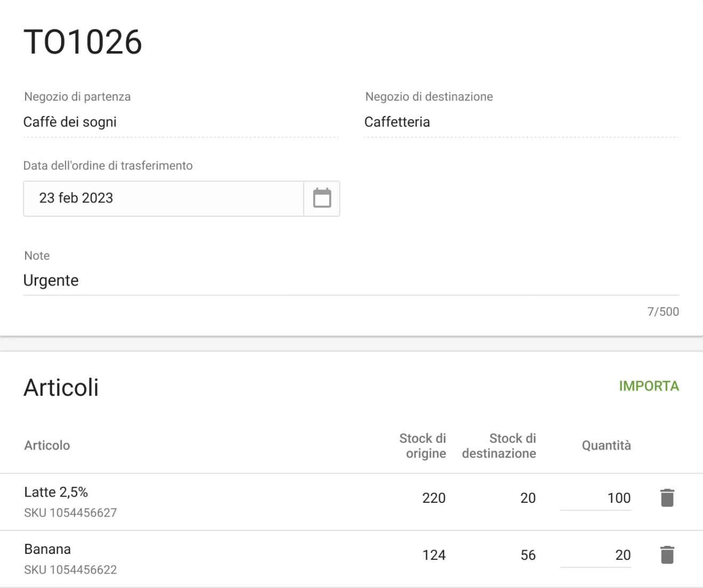Select the Banana item name
This screenshot has height=588, width=703.
47,549
